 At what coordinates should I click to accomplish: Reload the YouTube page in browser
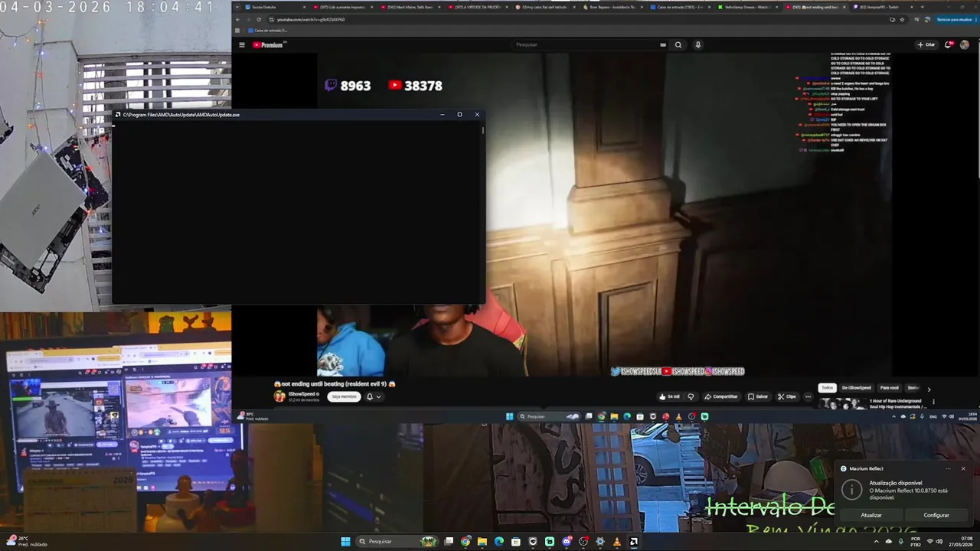coord(259,19)
